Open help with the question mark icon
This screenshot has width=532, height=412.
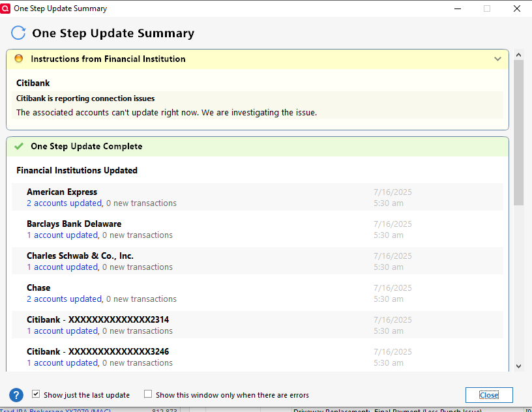pos(16,395)
